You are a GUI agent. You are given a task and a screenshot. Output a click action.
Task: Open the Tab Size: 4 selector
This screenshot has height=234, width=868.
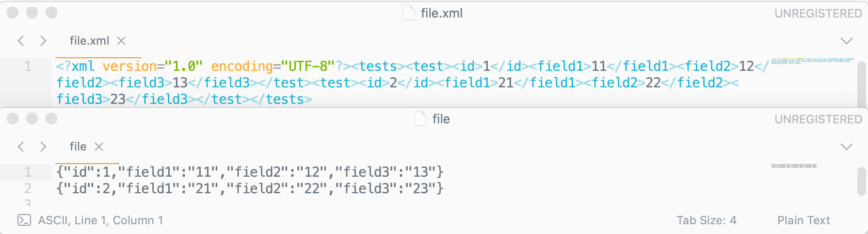[707, 220]
